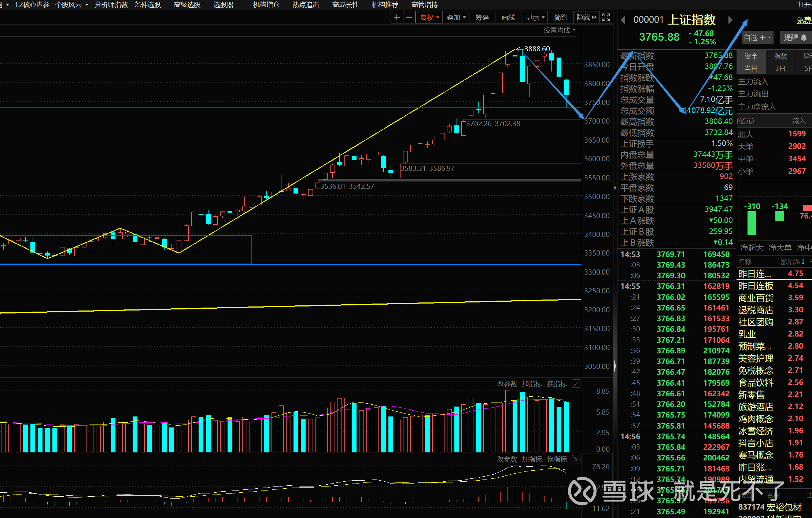Toggle the 筹码 chip distribution view
Image resolution: width=812 pixels, height=518 pixels.
482,17
